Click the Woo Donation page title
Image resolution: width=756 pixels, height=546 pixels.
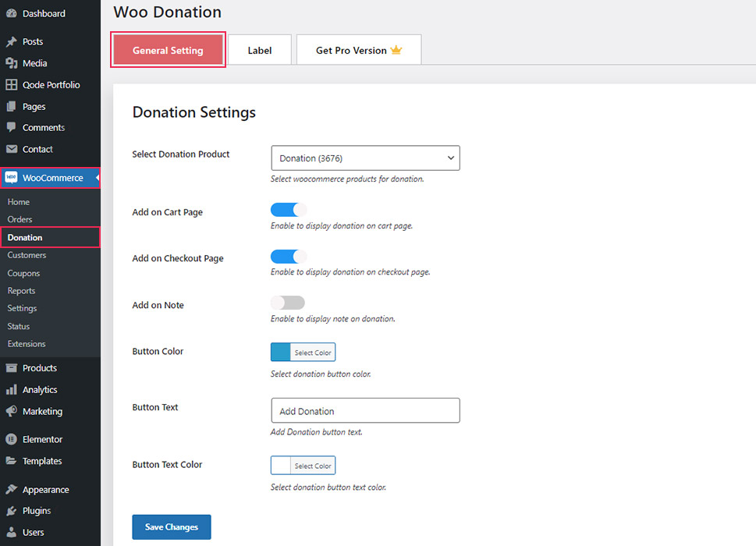167,12
